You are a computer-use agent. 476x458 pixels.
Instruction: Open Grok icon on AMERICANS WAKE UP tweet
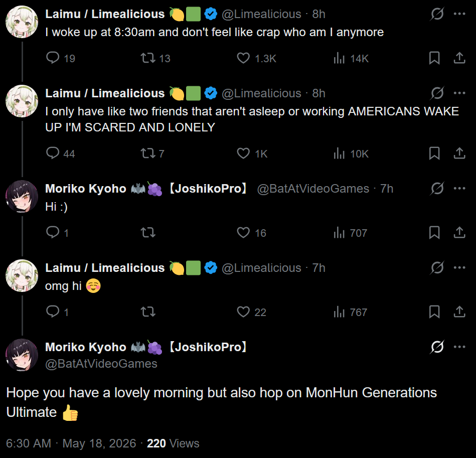pyautogui.click(x=437, y=93)
